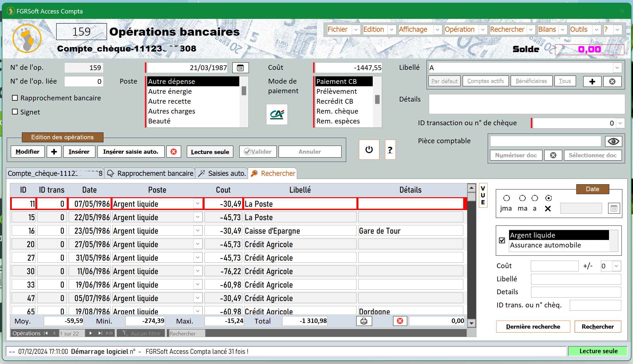Click Mode de paiement scrollbar thumb
This screenshot has height=364, width=633.
(377, 99)
